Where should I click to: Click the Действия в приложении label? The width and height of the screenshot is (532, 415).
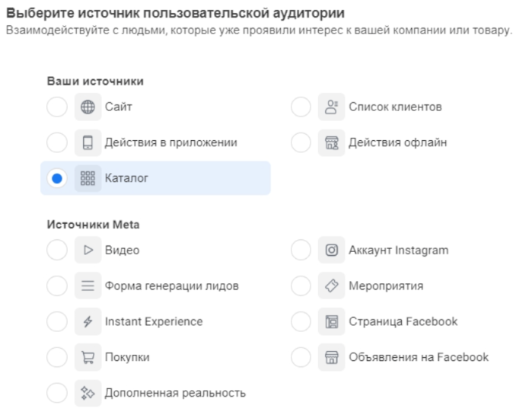tap(170, 143)
